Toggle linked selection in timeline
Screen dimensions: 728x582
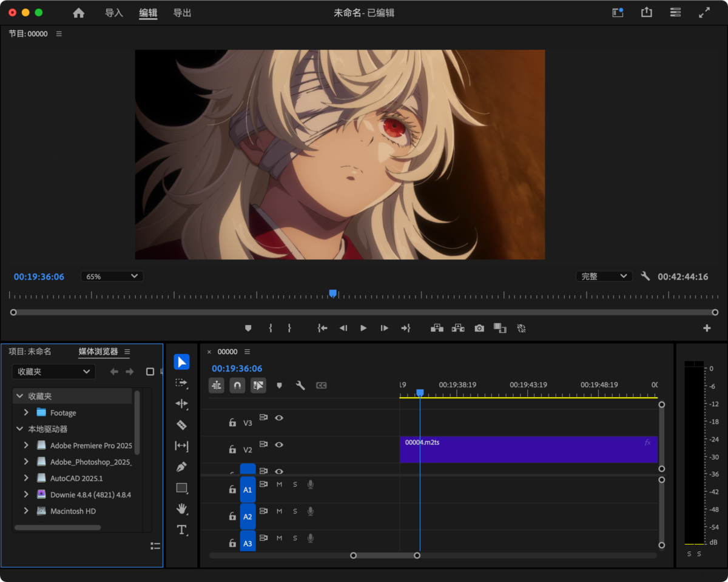tap(258, 385)
